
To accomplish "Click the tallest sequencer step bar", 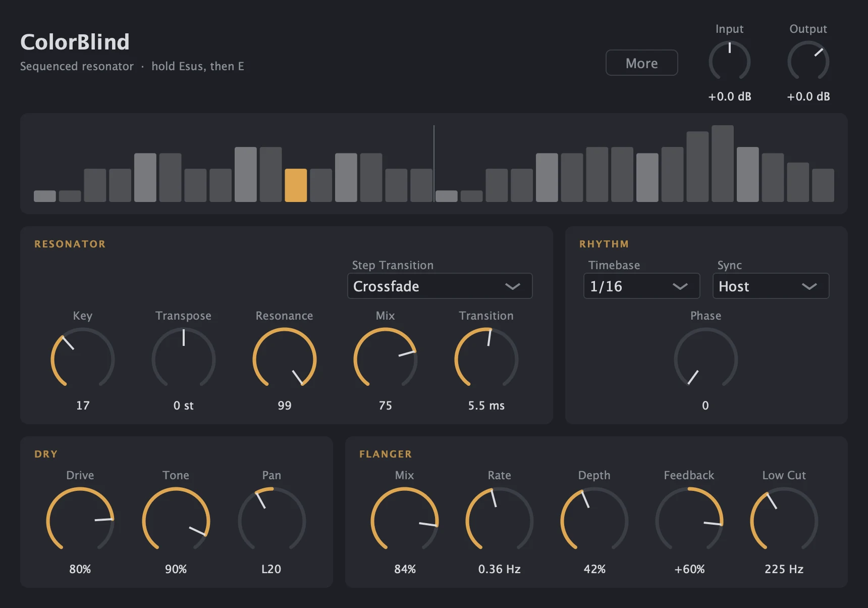I will (x=723, y=164).
